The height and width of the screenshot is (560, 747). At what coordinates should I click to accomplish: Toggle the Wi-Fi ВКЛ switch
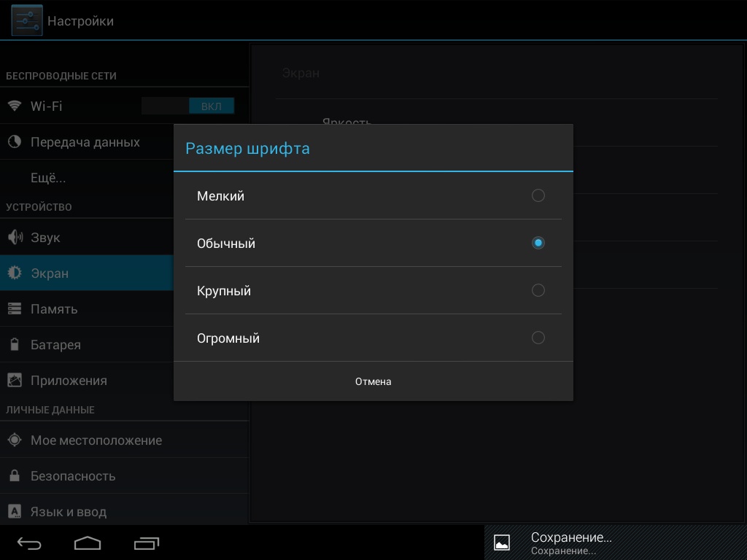coord(188,106)
